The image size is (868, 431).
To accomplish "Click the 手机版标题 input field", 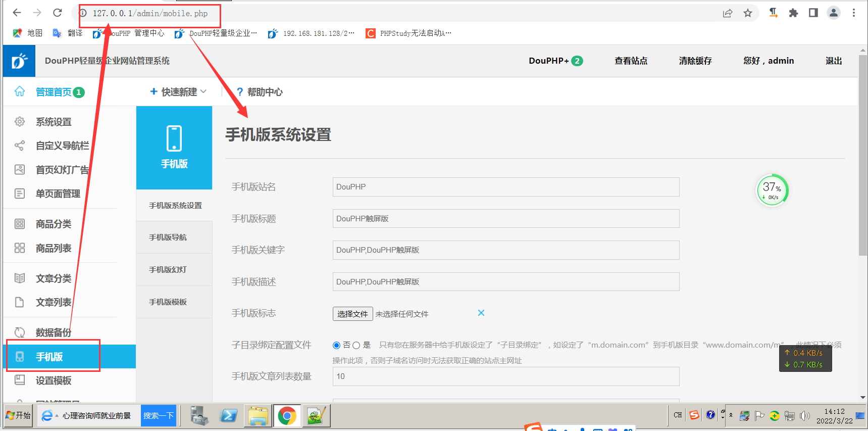I will (x=506, y=219).
